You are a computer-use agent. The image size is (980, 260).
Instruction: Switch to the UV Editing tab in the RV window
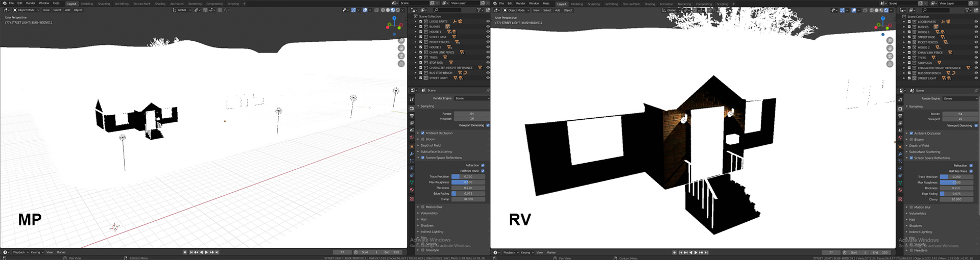pyautogui.click(x=611, y=4)
